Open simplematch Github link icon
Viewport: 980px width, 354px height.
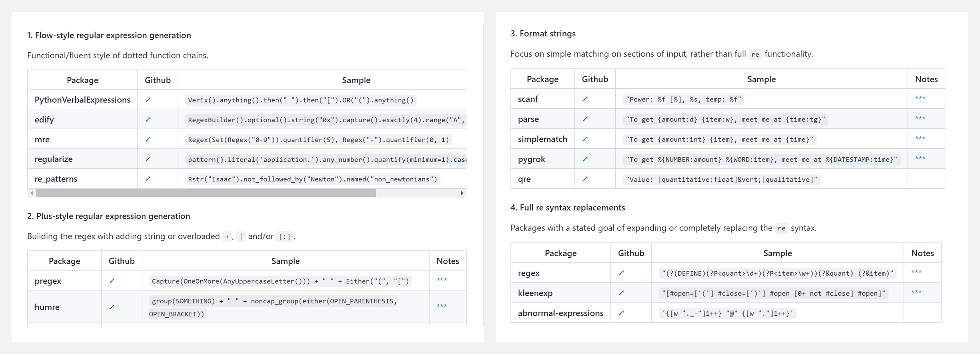(585, 139)
